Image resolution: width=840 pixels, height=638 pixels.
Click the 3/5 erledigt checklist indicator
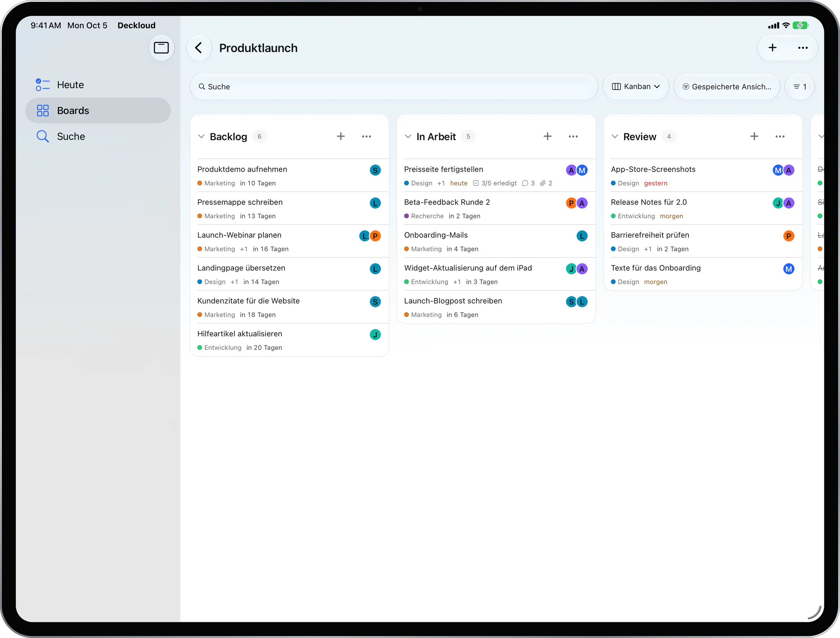[x=495, y=183]
